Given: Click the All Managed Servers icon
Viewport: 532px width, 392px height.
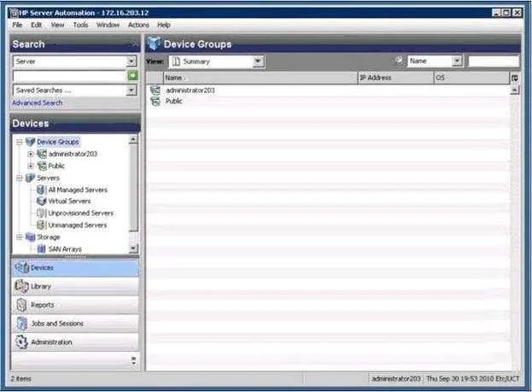Looking at the screenshot, I should 41,190.
